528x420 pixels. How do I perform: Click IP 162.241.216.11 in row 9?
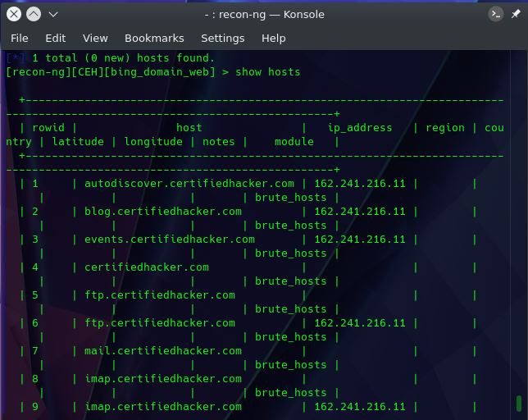(360, 407)
